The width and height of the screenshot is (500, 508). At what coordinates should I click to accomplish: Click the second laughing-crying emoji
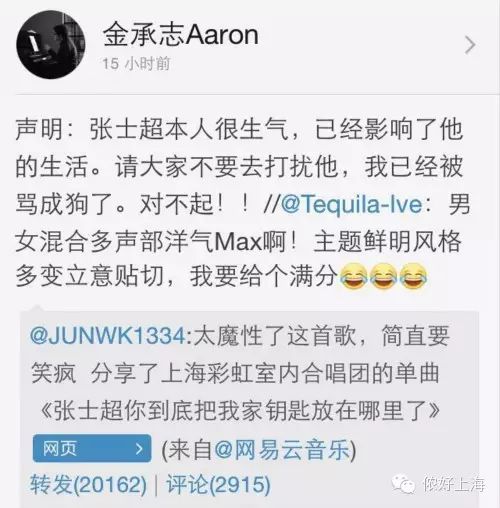point(383,276)
